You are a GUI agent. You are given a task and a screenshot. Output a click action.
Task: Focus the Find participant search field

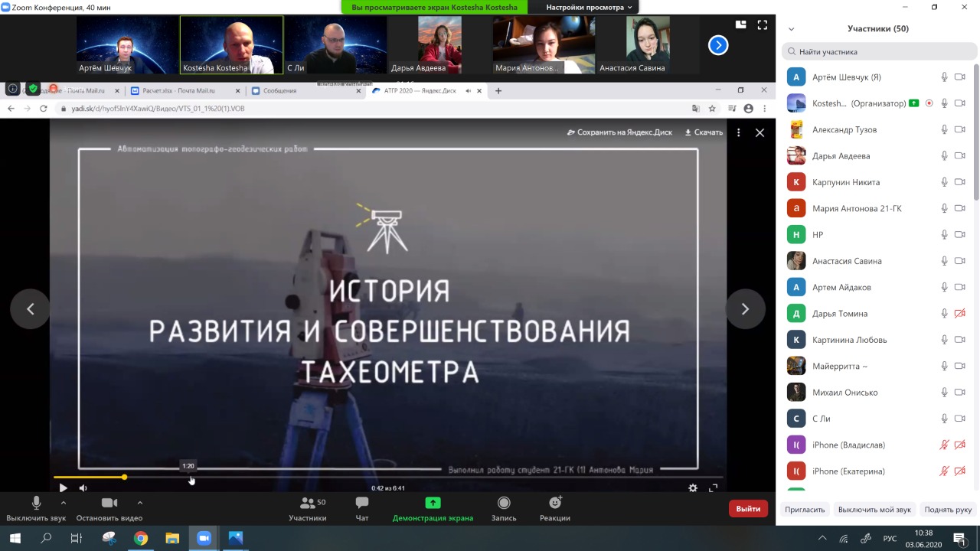click(880, 52)
